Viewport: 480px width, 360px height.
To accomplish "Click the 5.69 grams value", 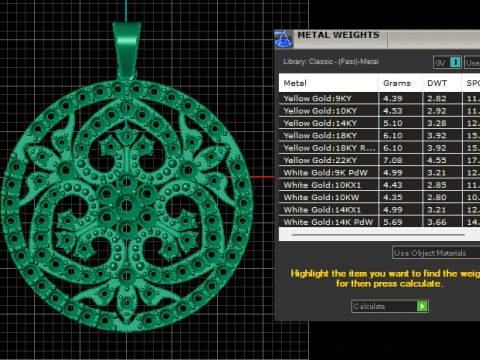I will tap(392, 222).
